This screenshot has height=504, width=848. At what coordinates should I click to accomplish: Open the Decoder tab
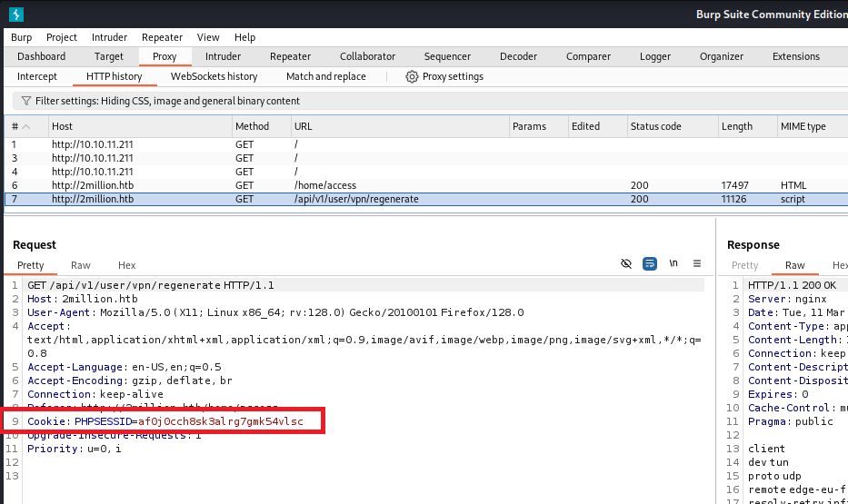click(x=518, y=56)
